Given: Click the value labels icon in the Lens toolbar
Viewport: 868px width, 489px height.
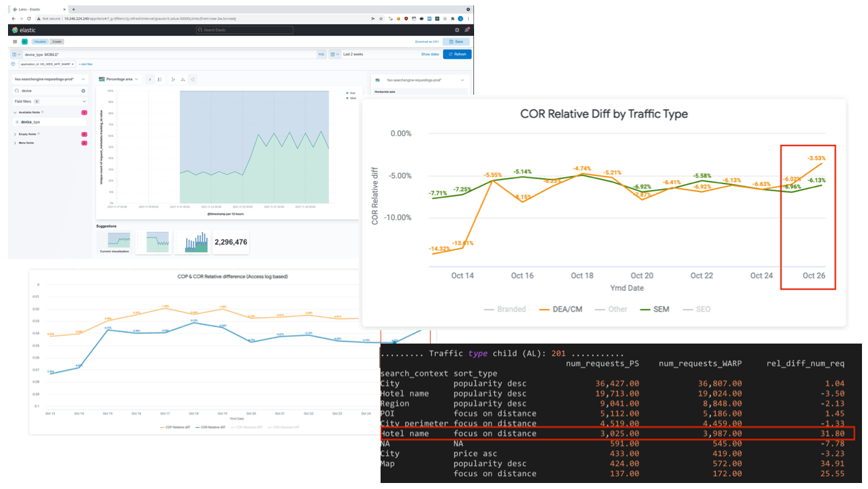Looking at the screenshot, I should point(150,79).
